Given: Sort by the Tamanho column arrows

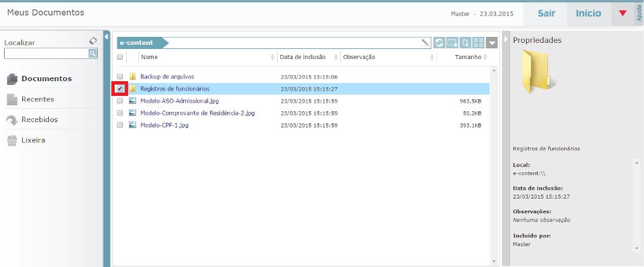Looking at the screenshot, I should [x=485, y=57].
